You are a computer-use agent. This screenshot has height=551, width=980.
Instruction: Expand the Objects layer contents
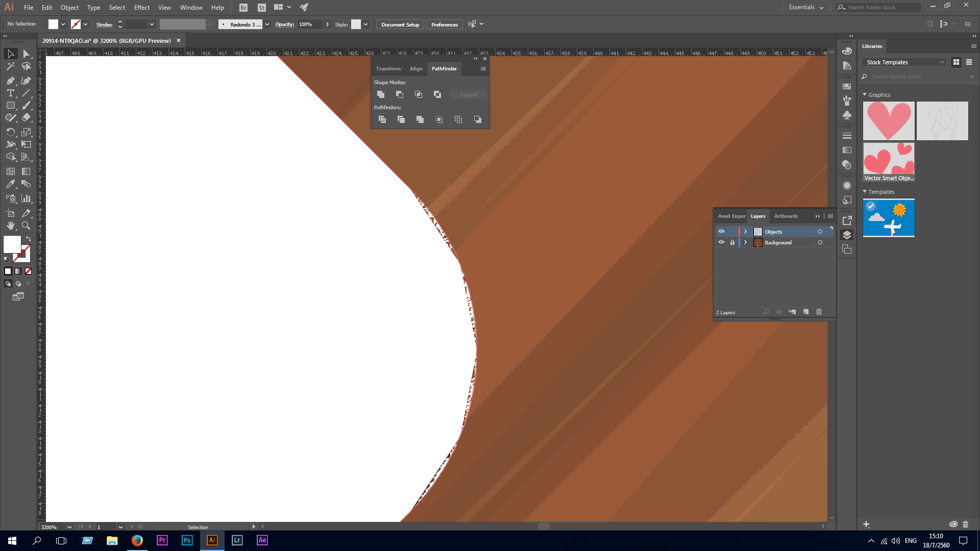[745, 232]
